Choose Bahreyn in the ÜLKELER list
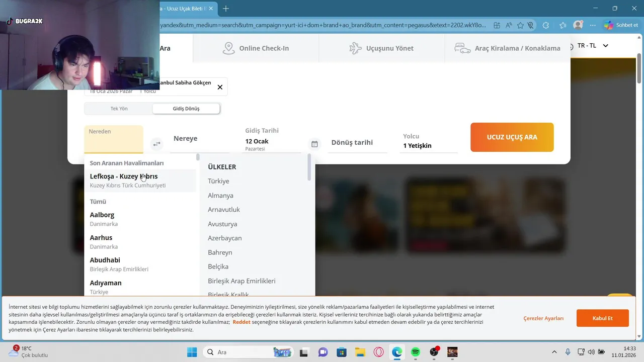 [220, 252]
